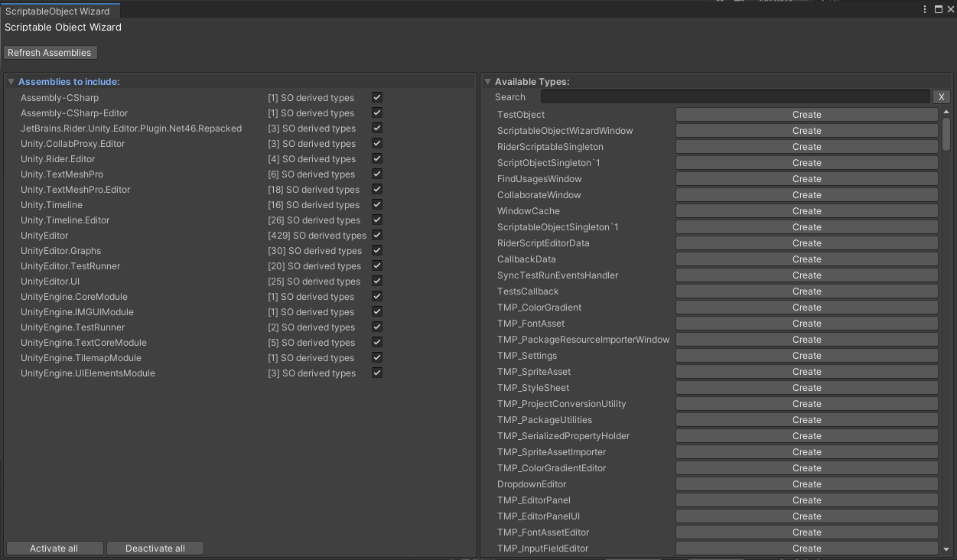Toggle the Unity.TextMeshPro checkbox
Viewport: 957px width, 560px height.
click(x=376, y=174)
